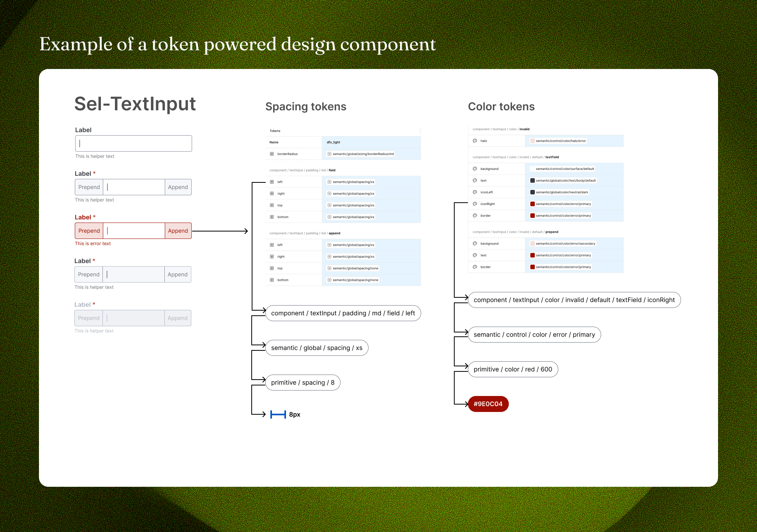Click the semantic/control/color/error/secondary token chip
This screenshot has height=532, width=757.
tap(563, 244)
